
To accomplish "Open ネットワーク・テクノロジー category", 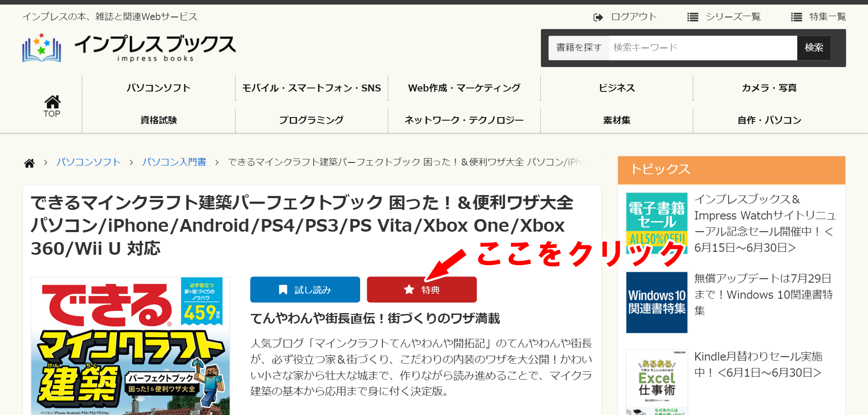I will click(464, 120).
